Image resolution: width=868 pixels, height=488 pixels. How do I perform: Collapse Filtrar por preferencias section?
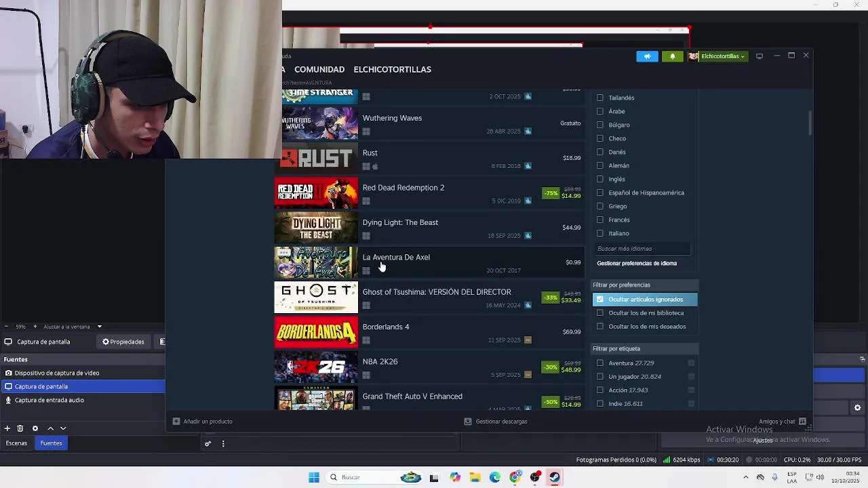click(x=644, y=285)
